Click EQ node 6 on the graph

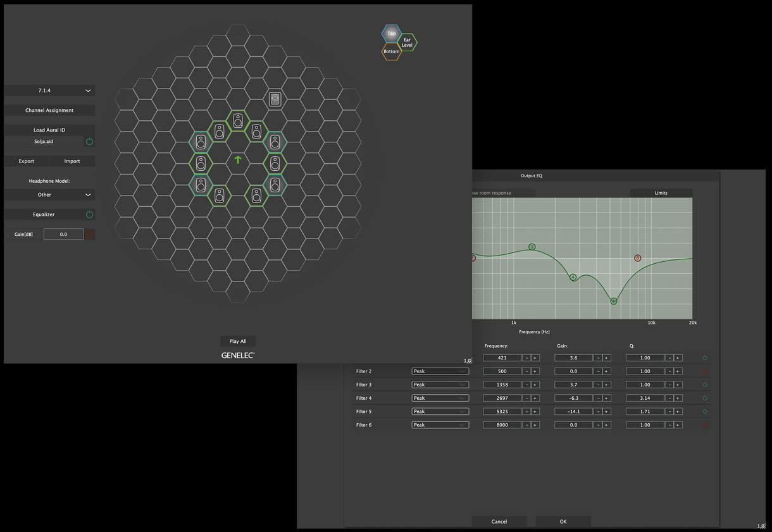637,258
